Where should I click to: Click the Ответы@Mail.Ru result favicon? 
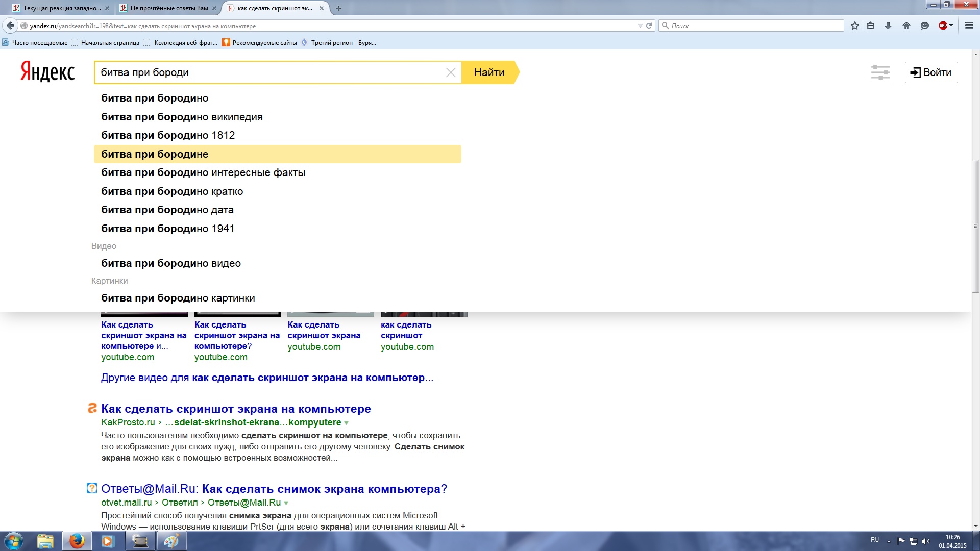coord(92,488)
